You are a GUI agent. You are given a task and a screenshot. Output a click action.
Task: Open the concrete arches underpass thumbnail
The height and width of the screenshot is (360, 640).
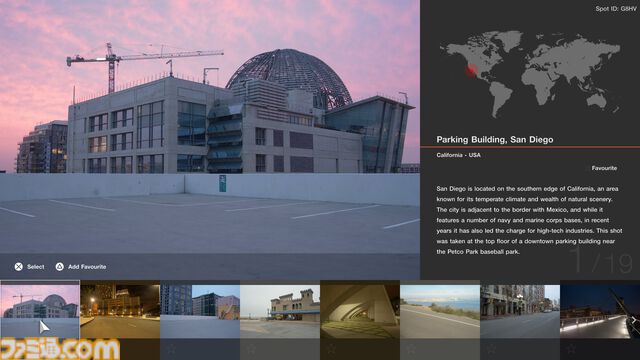click(360, 311)
